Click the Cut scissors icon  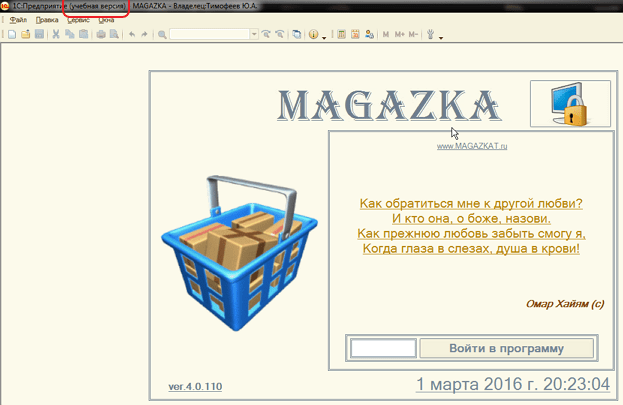pos(56,34)
